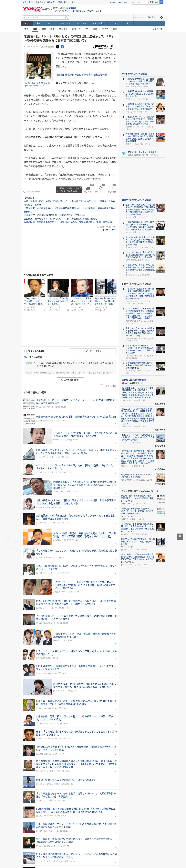Click the ヤフコメAI要約 icon heading
The height and width of the screenshot is (868, 186).
(x=33, y=357)
